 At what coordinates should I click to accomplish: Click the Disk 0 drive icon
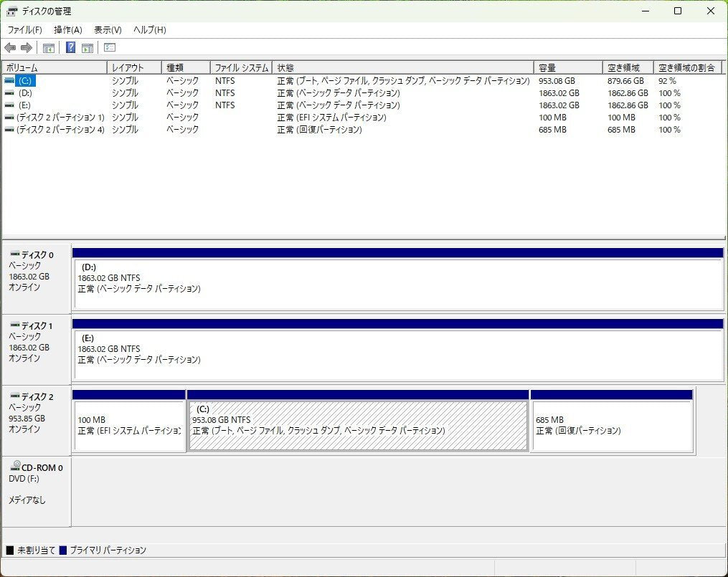tap(14, 254)
